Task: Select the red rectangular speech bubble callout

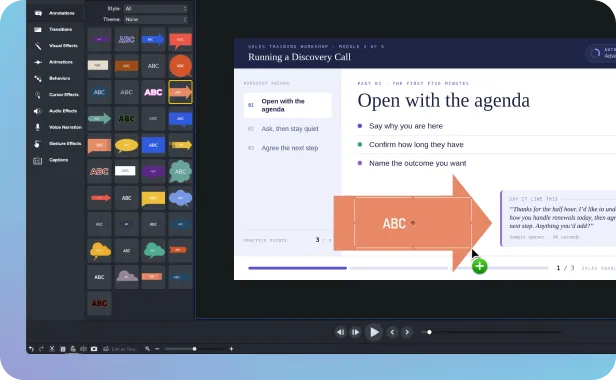Action: click(180, 39)
